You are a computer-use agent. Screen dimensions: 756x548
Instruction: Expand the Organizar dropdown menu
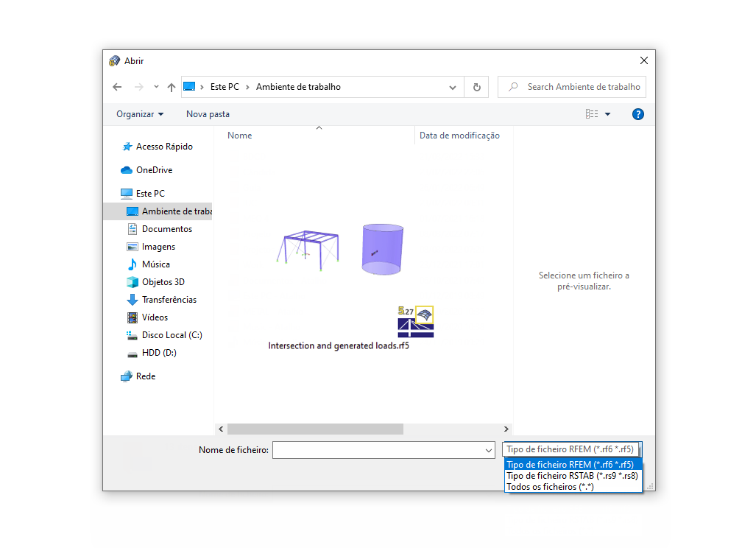(140, 113)
